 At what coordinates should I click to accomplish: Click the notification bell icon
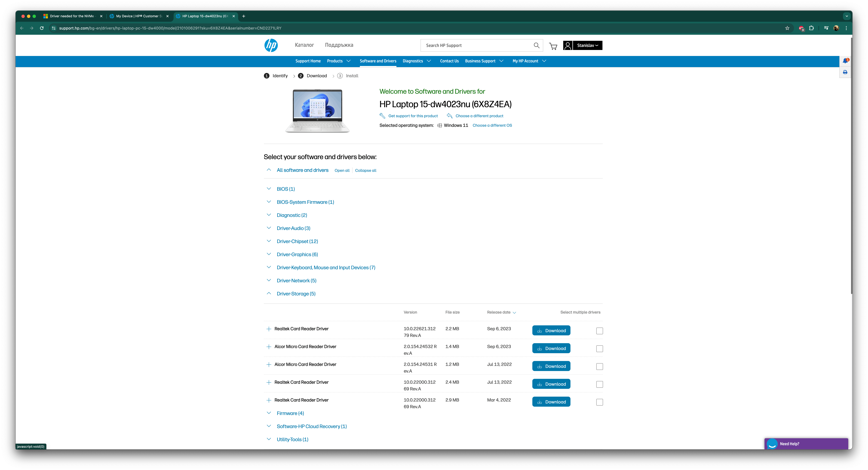point(845,61)
